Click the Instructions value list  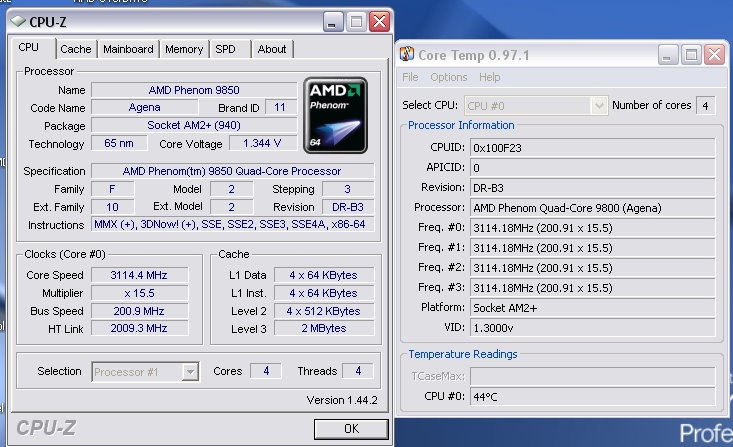[232, 224]
